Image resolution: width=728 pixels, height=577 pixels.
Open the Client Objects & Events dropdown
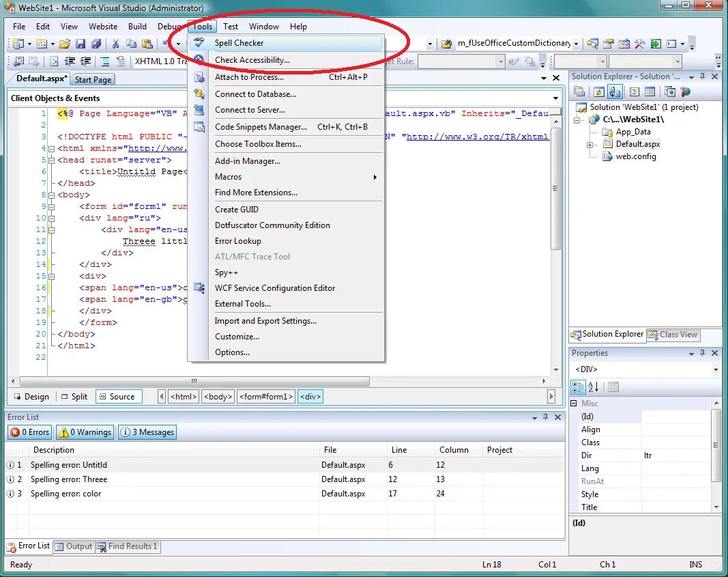[555, 98]
